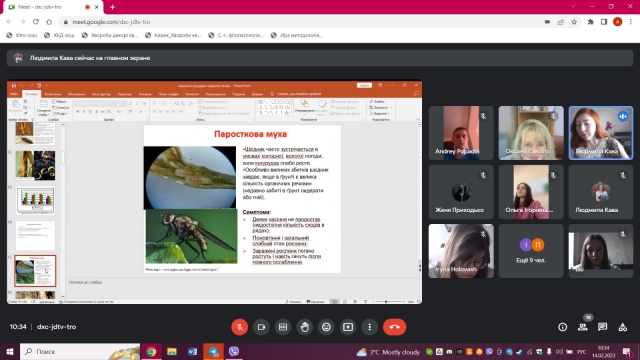This screenshot has width=640, height=360.
Task: Open meeting details info icon
Action: pos(562,327)
